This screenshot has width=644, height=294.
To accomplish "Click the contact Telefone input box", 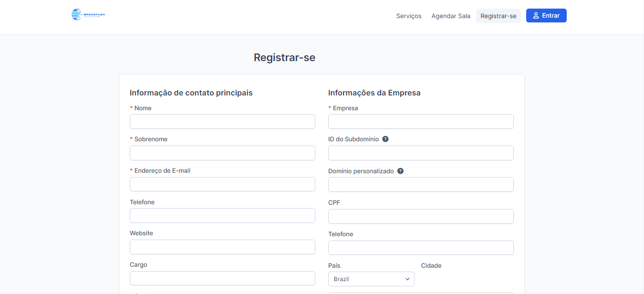I will 222,216.
